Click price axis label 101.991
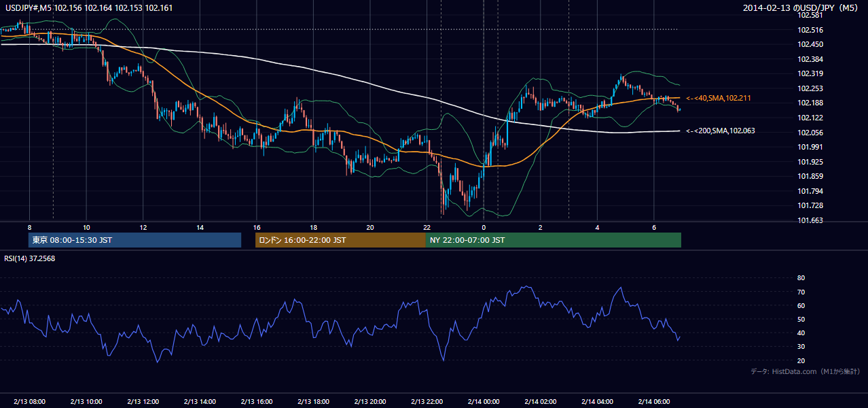This screenshot has height=408, width=868. (810, 147)
